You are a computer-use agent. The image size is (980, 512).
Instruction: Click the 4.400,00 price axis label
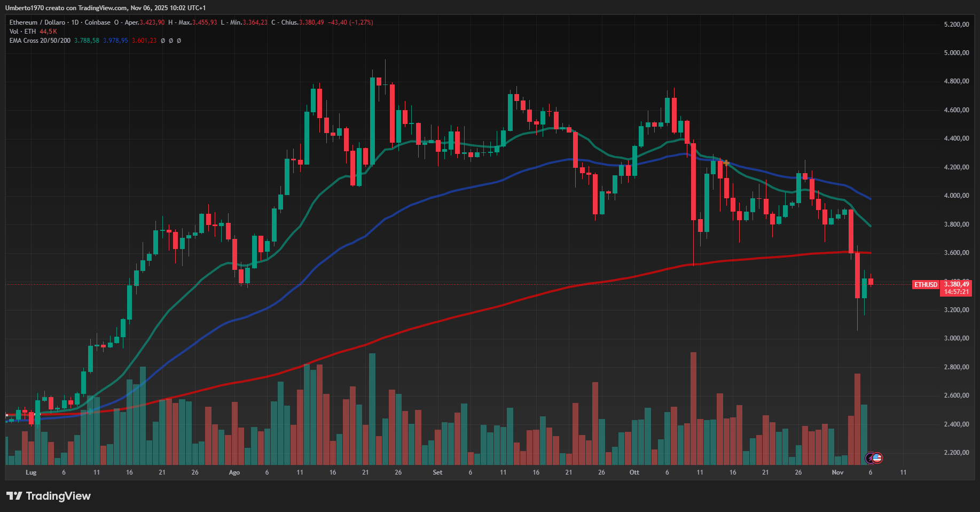(x=957, y=138)
